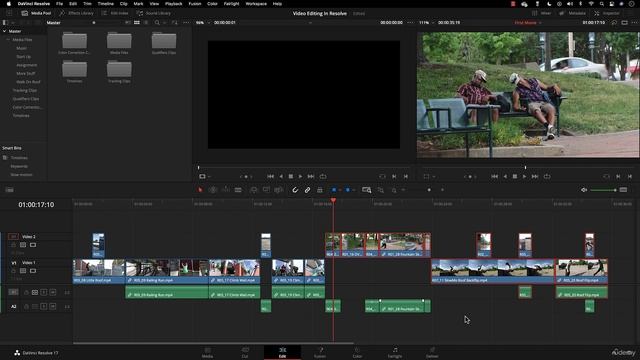Disable the Video 1 track monitor icon

33,271
